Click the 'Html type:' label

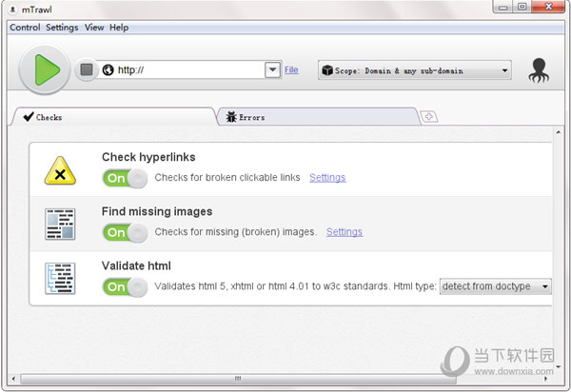tap(415, 286)
